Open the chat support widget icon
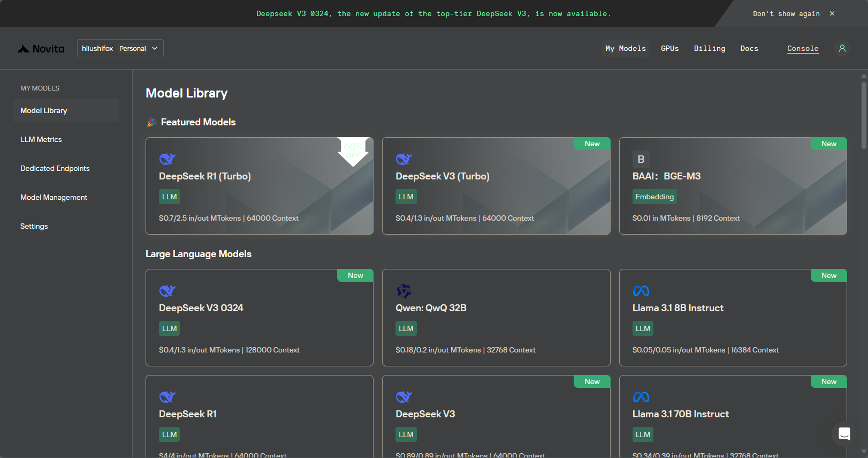Viewport: 868px width, 458px height. click(x=844, y=433)
